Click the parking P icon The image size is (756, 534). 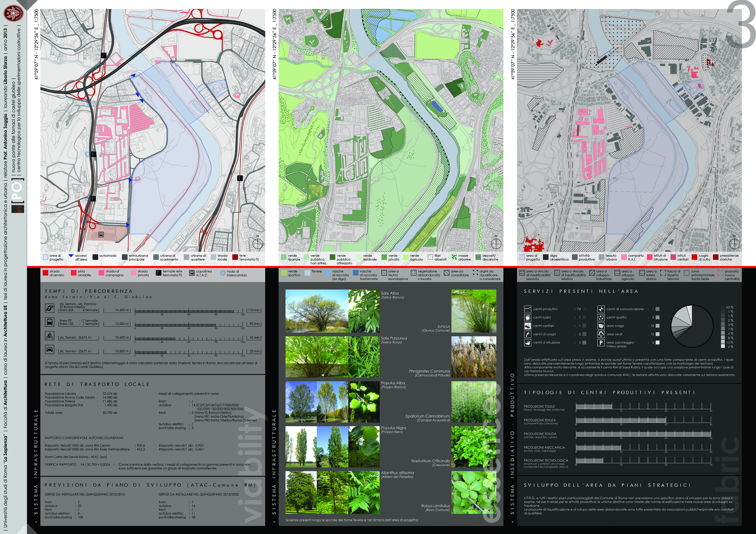click(601, 343)
